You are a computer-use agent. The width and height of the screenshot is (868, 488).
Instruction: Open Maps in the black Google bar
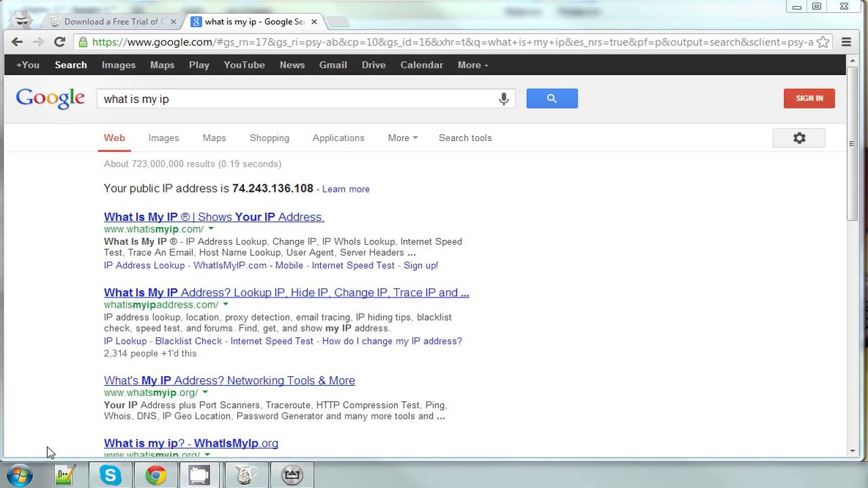click(162, 65)
